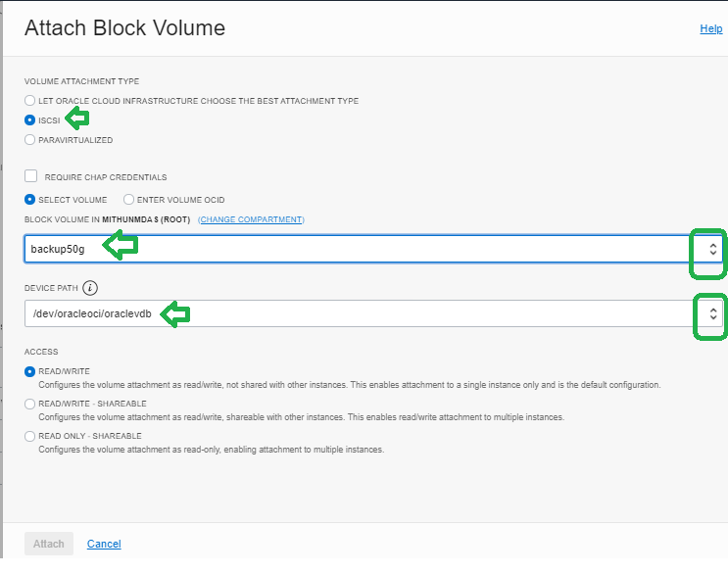This screenshot has height=574, width=728.
Task: Select Read/Write access option
Action: click(x=29, y=371)
